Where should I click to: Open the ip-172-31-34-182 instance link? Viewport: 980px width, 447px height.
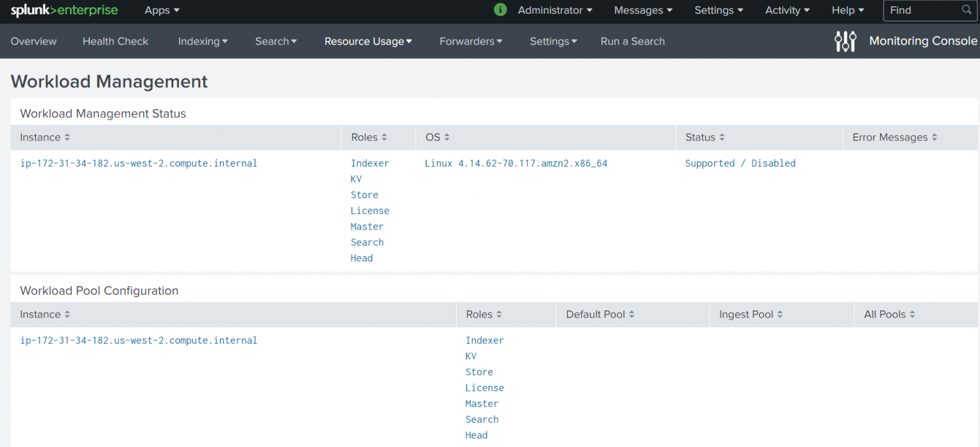point(139,163)
